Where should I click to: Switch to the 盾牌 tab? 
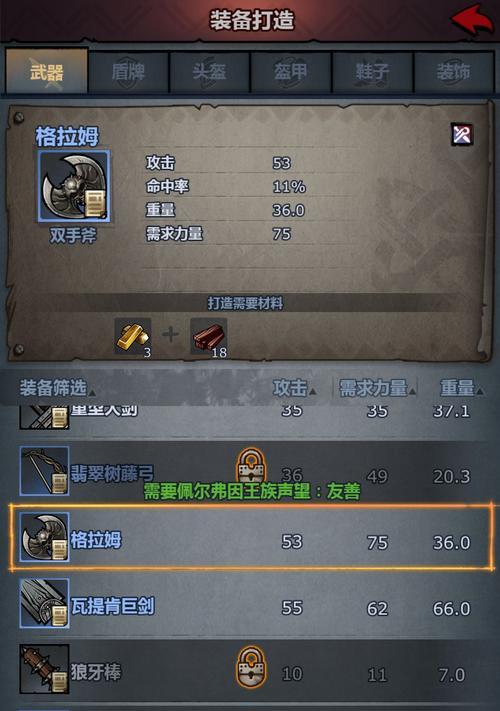point(128,72)
